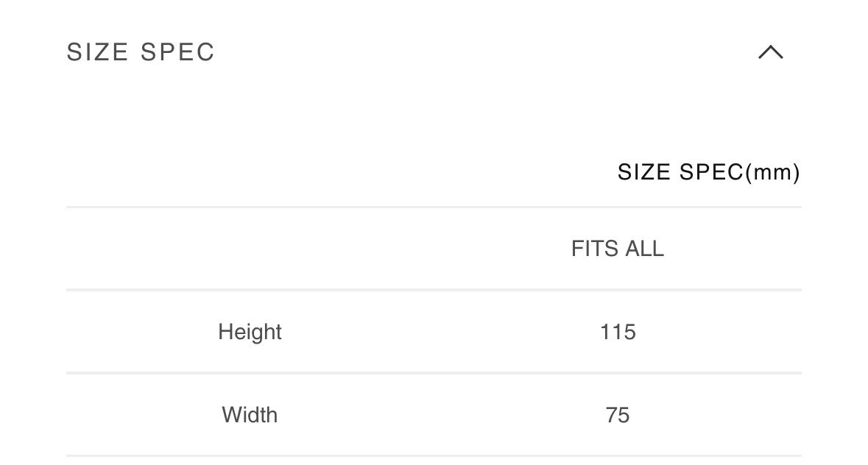Click the divider between FITS ALL and Height
Viewport: 868px width, 465px height.
433,290
